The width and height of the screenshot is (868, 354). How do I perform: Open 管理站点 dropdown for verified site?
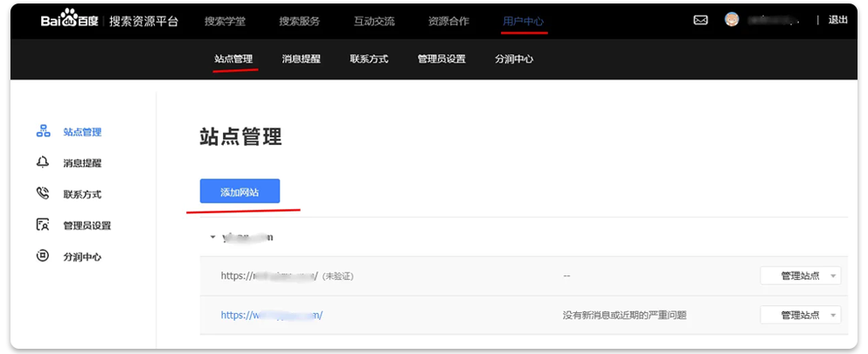tap(800, 315)
